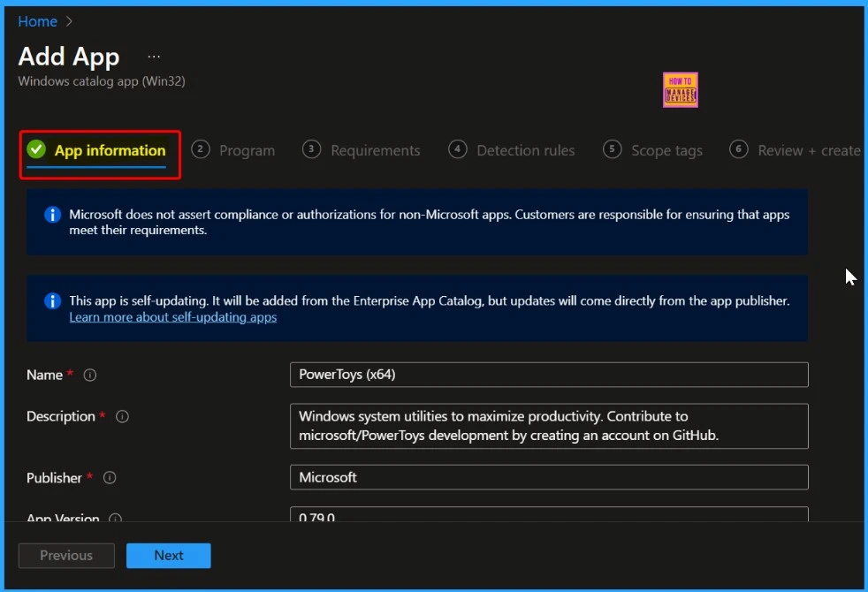
Task: Click the info icon in self-updating banner
Action: (53, 301)
